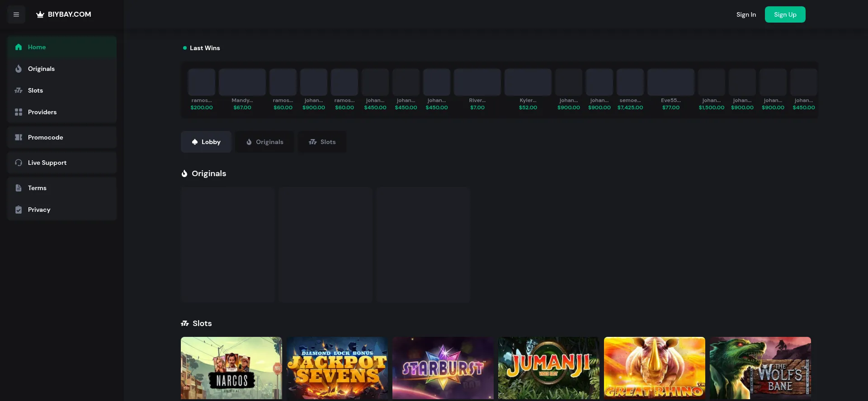Click the Home house icon

click(19, 47)
